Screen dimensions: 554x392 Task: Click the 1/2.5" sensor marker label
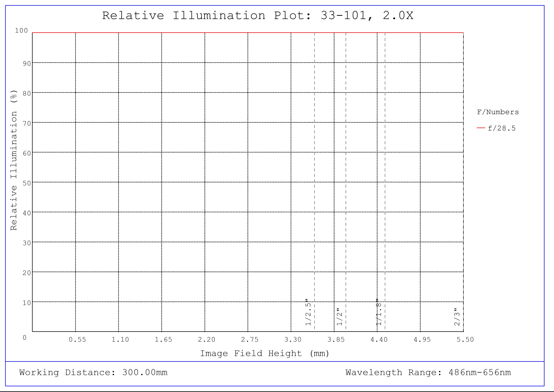click(308, 312)
